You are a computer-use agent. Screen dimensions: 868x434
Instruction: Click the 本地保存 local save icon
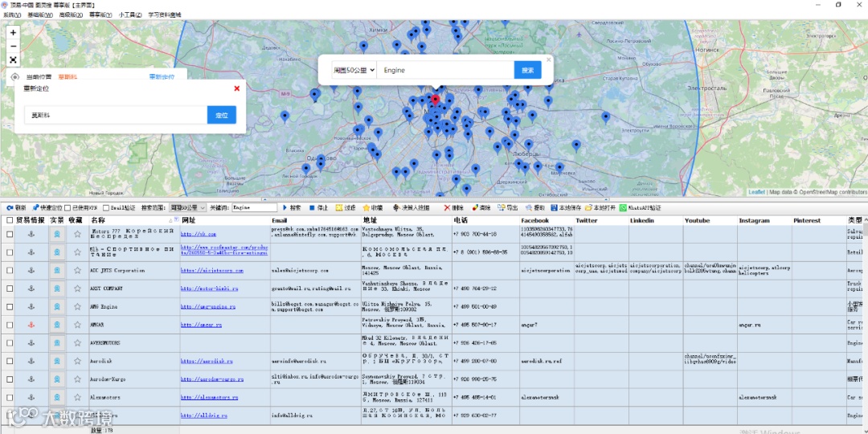554,207
